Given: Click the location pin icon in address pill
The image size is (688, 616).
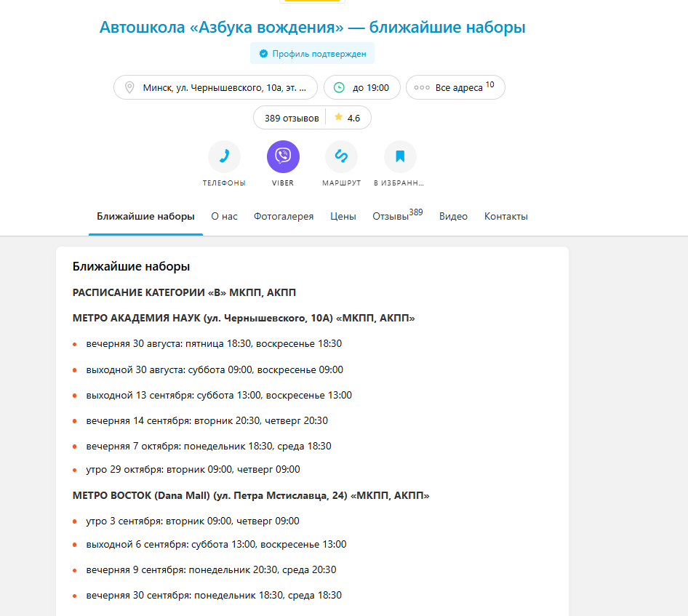Looking at the screenshot, I should 129,87.
